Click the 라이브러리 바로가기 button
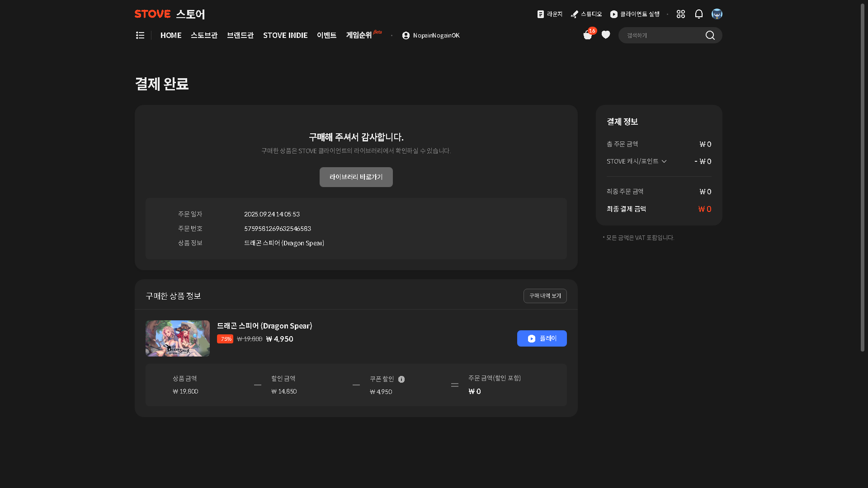Screen dimensions: 868x488 click(x=356, y=177)
